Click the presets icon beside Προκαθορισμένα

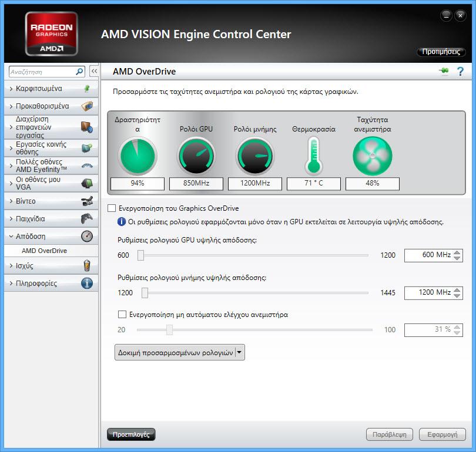coord(87,106)
